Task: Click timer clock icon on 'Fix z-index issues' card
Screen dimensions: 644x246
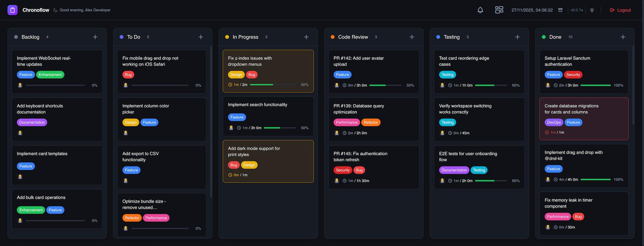Action: (x=230, y=85)
